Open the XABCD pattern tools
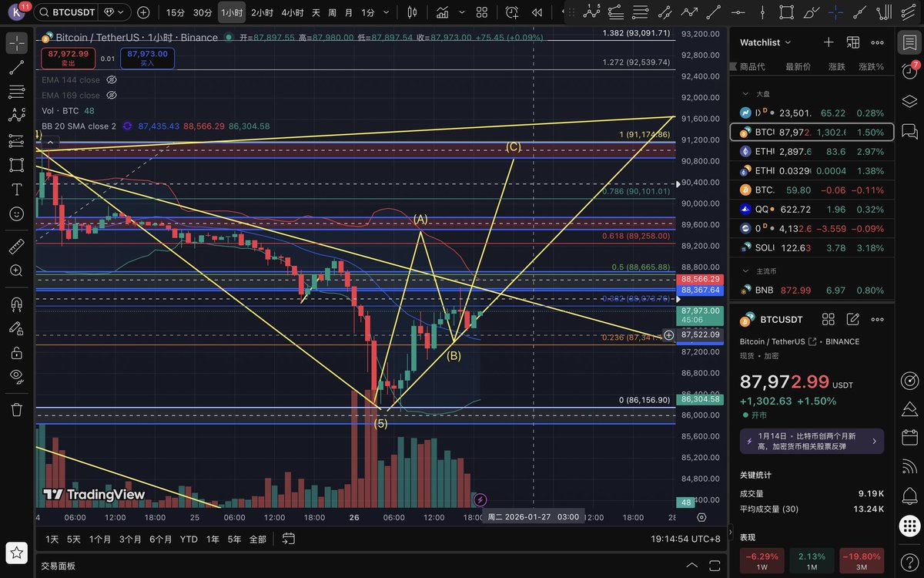Viewport: 924px width, 578px height. [16, 116]
